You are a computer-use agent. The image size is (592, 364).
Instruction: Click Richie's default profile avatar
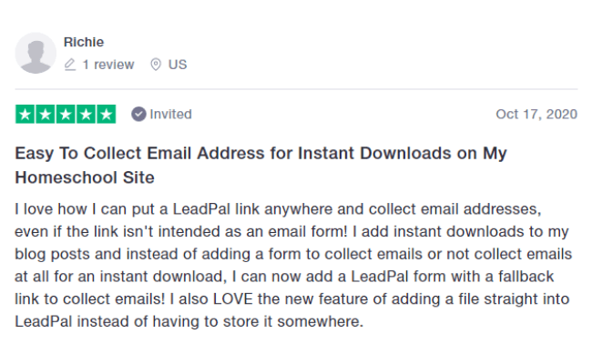tap(36, 53)
